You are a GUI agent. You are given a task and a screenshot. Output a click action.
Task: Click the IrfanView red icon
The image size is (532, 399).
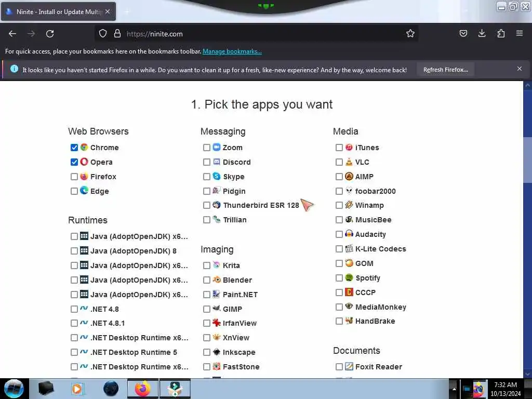pyautogui.click(x=217, y=323)
